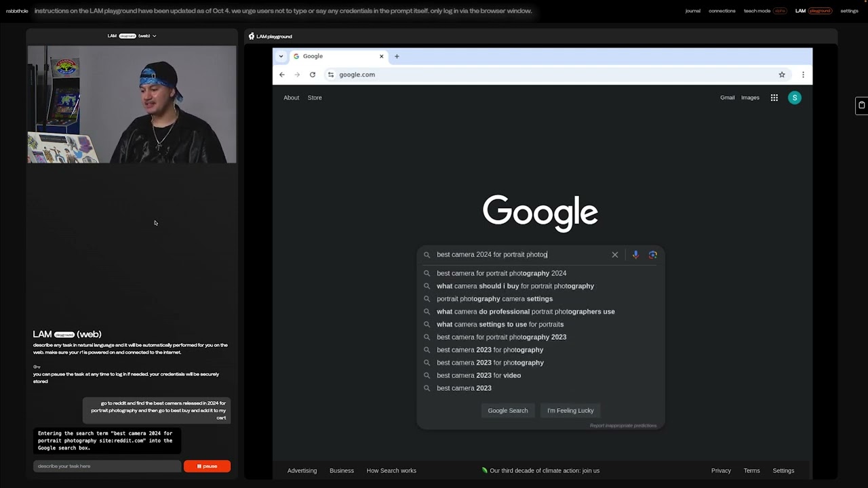Click the Google Search button
Image resolution: width=868 pixels, height=488 pixels.
507,411
